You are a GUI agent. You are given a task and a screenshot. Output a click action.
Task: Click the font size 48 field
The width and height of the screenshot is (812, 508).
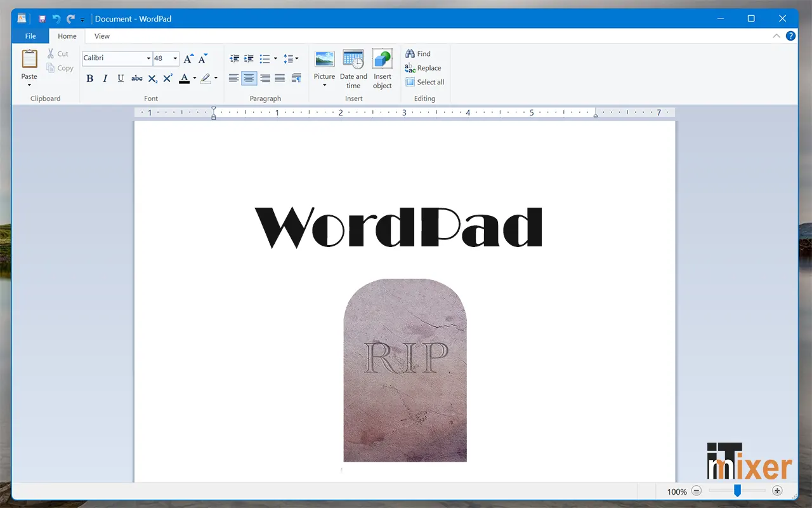[162, 58]
